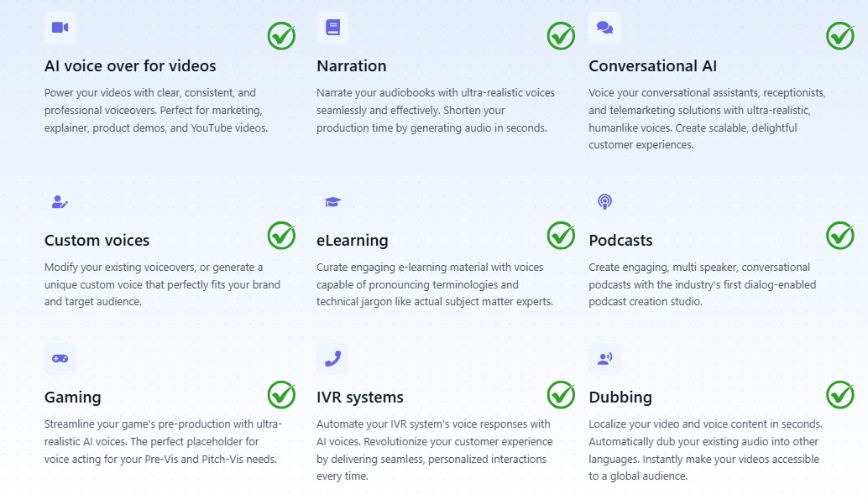Click the Narration book icon
Viewport: 868px width, 499px height.
332,28
